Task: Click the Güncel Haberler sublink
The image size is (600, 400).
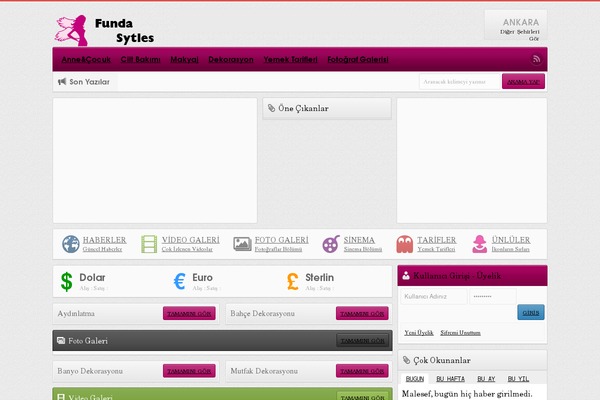Action: (x=102, y=249)
